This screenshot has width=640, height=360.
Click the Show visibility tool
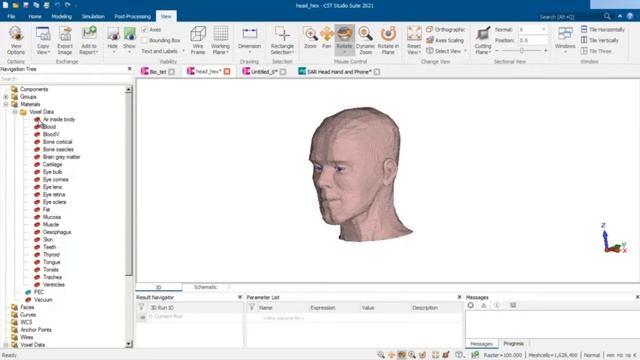pyautogui.click(x=129, y=40)
